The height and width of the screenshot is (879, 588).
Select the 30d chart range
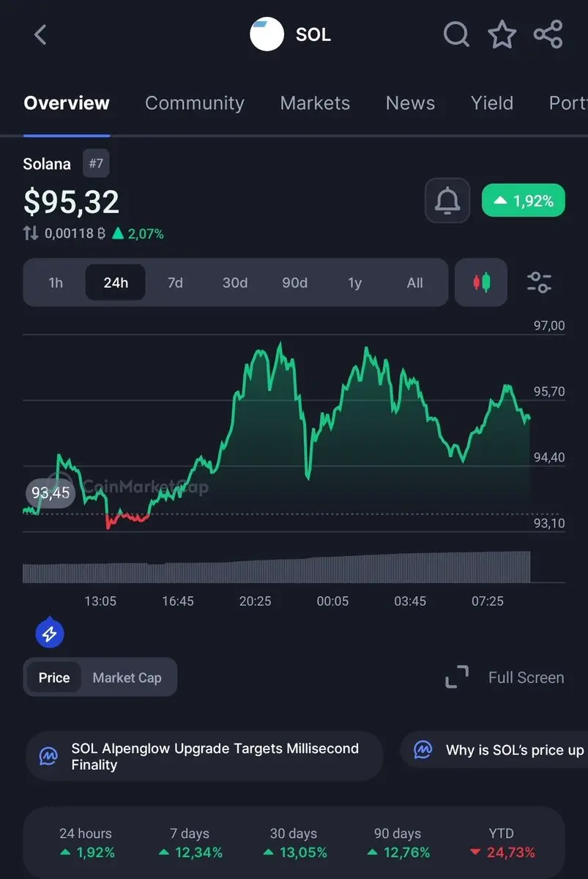pos(235,283)
